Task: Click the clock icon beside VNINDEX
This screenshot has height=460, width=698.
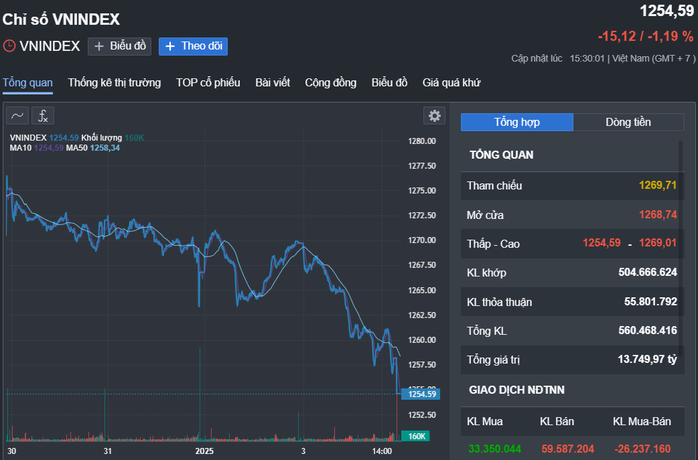Action: pyautogui.click(x=9, y=46)
